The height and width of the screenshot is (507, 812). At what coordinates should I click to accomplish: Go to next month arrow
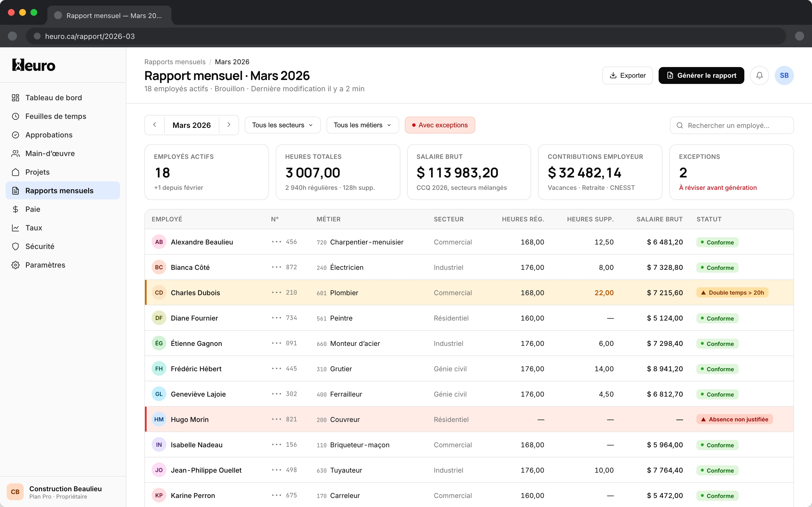click(229, 125)
